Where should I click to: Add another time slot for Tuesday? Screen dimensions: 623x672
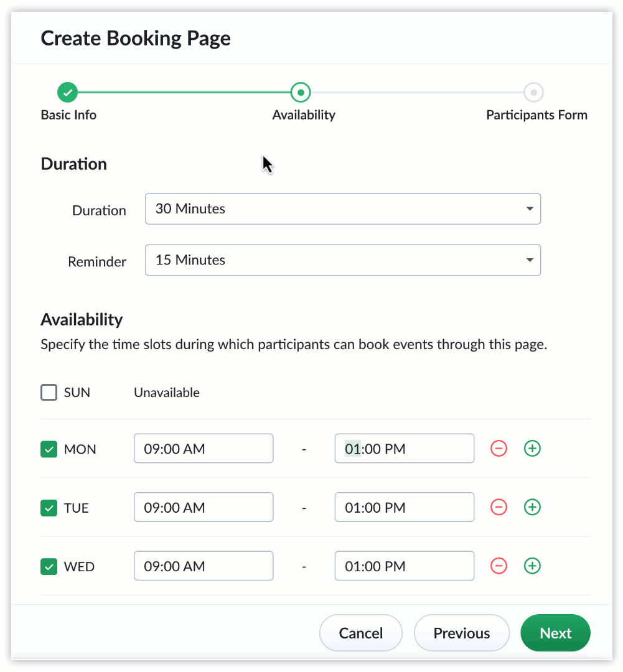(532, 507)
